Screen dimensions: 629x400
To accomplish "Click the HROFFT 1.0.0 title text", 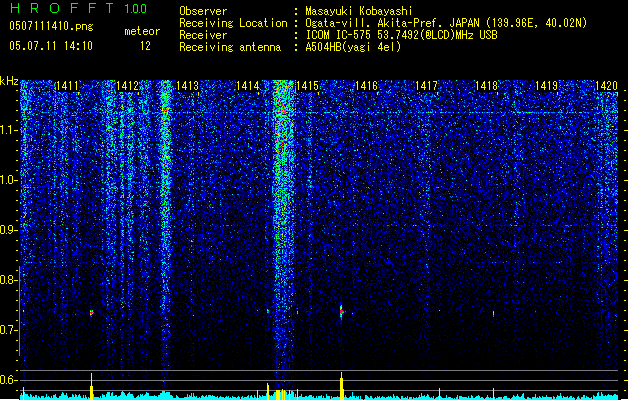I will [78, 8].
